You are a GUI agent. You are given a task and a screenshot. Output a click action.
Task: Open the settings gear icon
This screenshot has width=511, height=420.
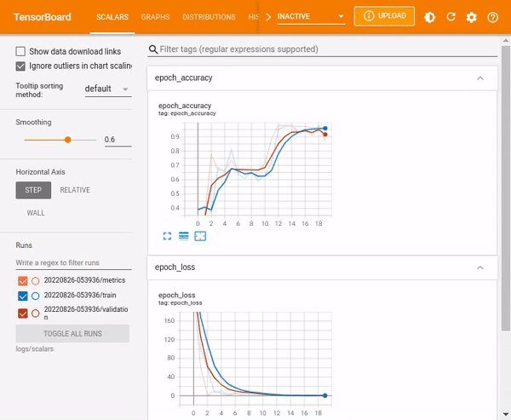(472, 17)
